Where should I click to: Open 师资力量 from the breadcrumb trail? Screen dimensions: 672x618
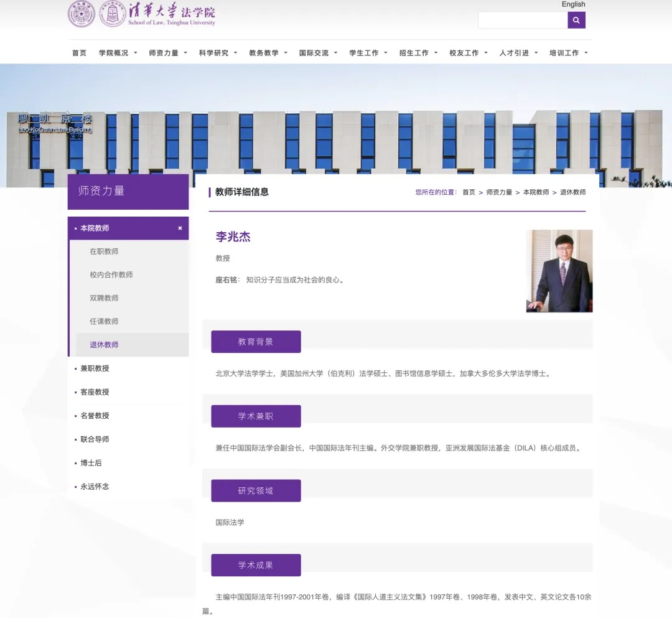pyautogui.click(x=500, y=192)
